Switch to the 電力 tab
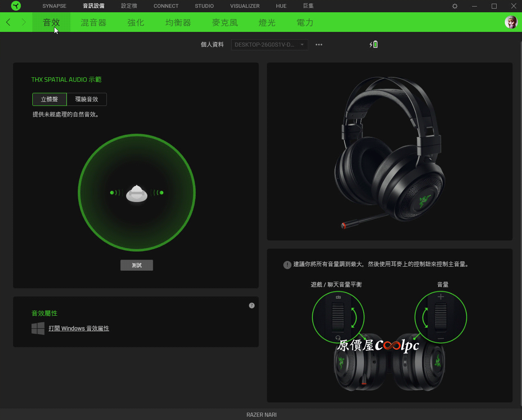 [x=305, y=22]
